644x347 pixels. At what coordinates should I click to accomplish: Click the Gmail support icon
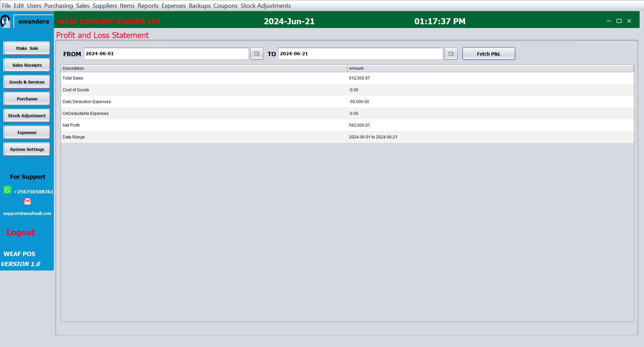(x=28, y=201)
